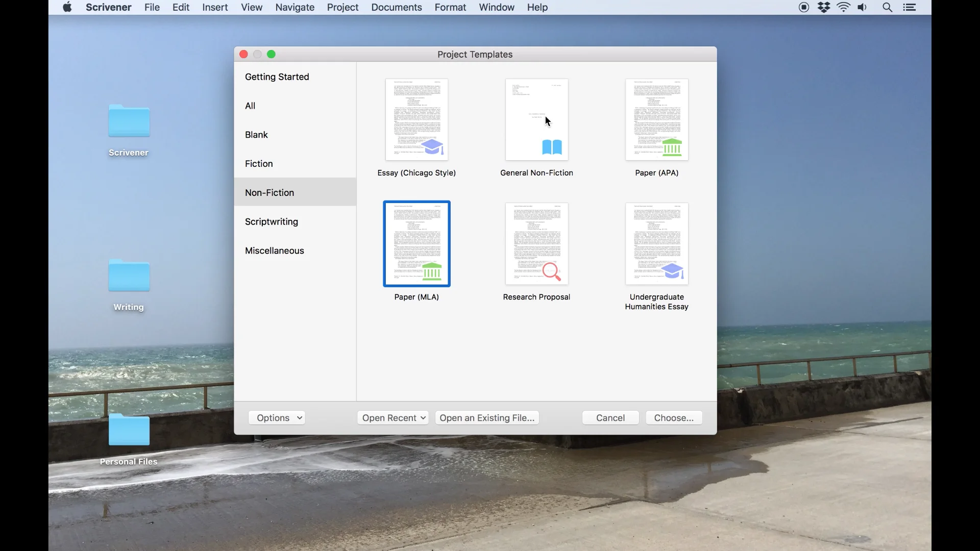The width and height of the screenshot is (980, 551).
Task: Close the Project Templates window
Action: tap(243, 54)
